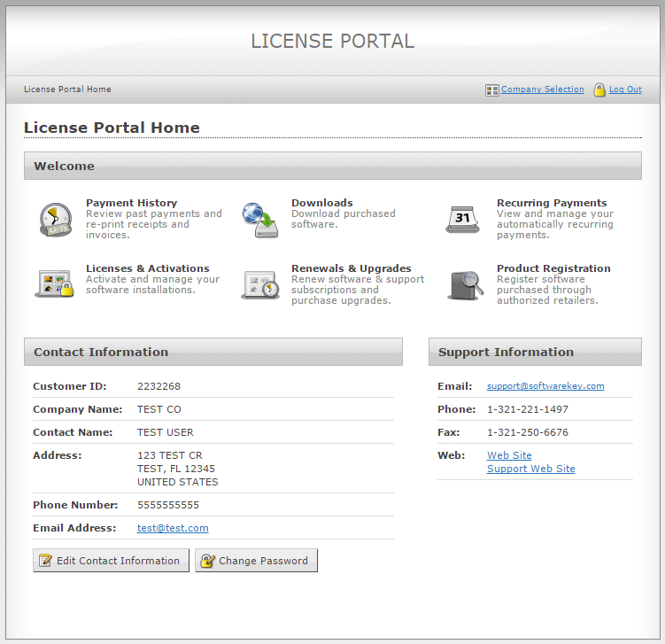Click the Payment History clock icon

(x=55, y=219)
